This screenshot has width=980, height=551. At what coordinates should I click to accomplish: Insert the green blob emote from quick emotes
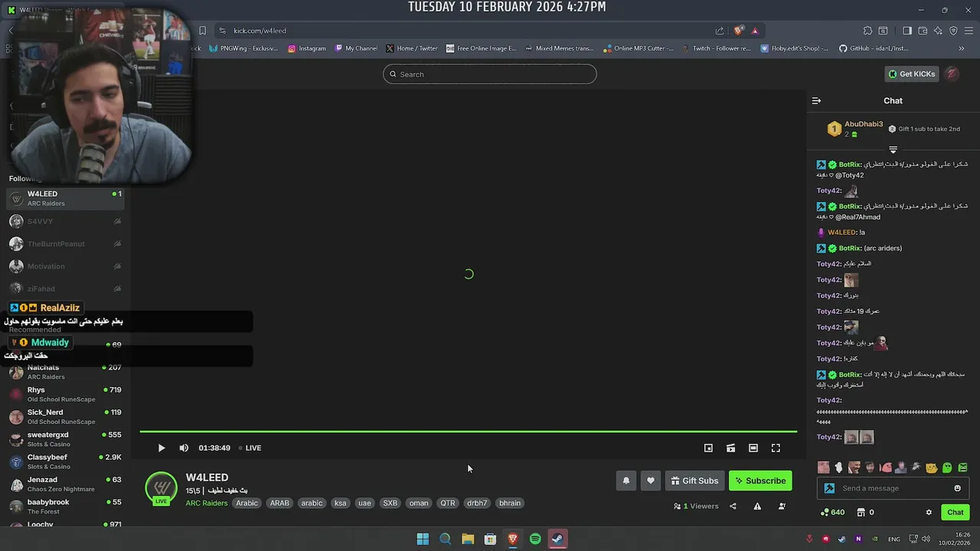click(x=947, y=468)
